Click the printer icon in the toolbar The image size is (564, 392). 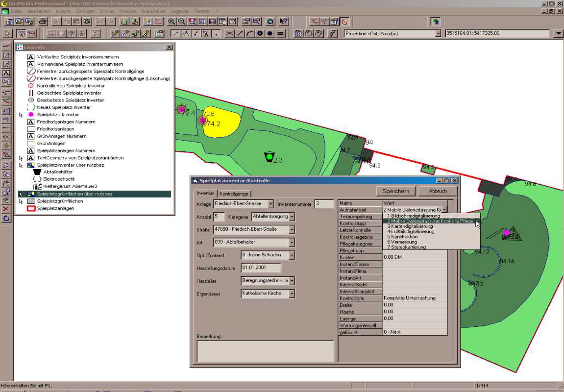pyautogui.click(x=43, y=22)
